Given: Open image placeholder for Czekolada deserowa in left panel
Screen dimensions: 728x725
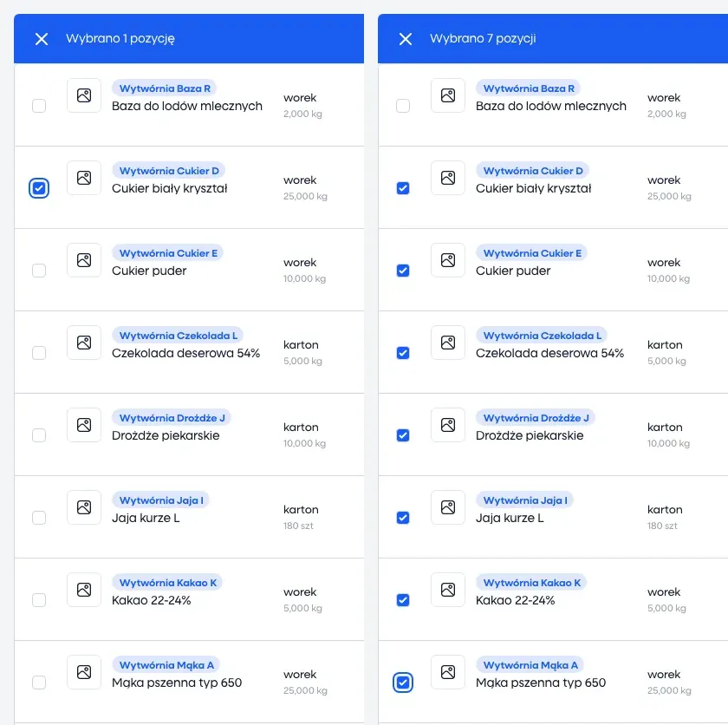Looking at the screenshot, I should pyautogui.click(x=84, y=343).
